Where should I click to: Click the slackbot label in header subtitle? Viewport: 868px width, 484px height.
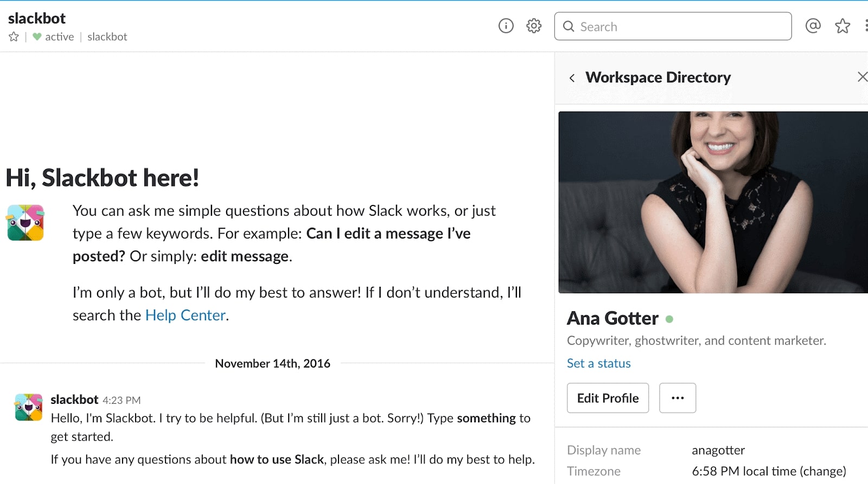tap(107, 37)
